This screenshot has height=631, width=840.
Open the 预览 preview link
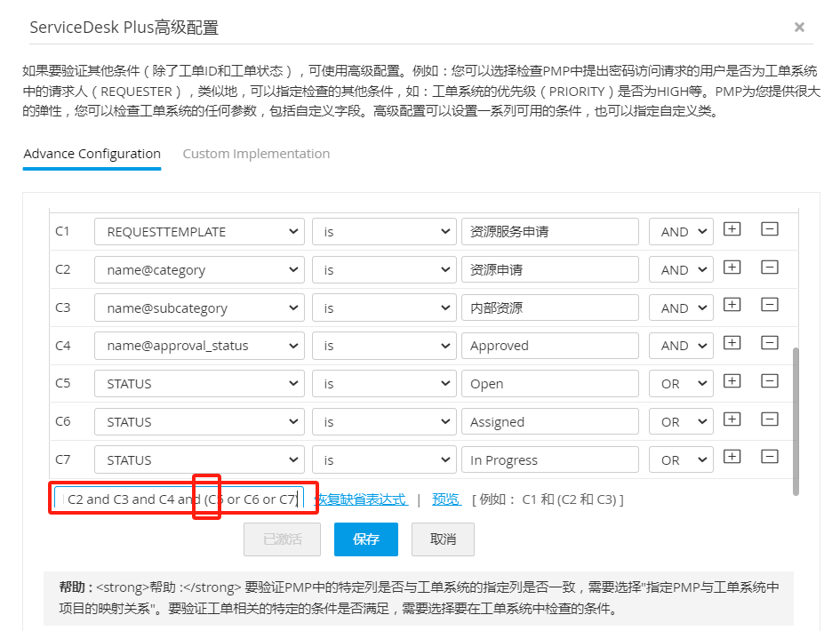446,499
